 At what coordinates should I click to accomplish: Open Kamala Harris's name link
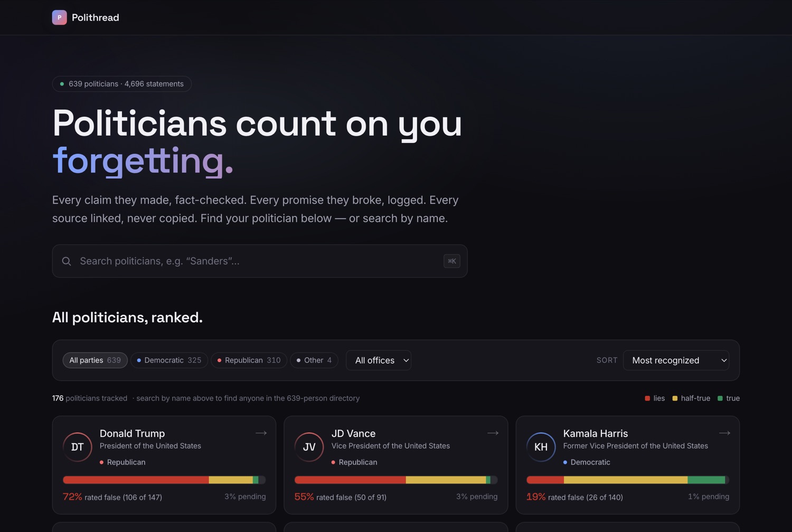click(x=596, y=433)
